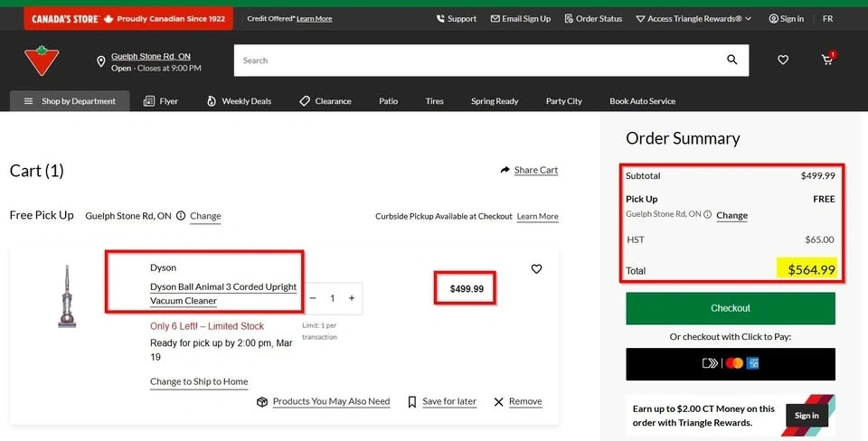The image size is (868, 441).
Task: Expand the Access Triangle Rewards dropdown
Action: pyautogui.click(x=693, y=18)
